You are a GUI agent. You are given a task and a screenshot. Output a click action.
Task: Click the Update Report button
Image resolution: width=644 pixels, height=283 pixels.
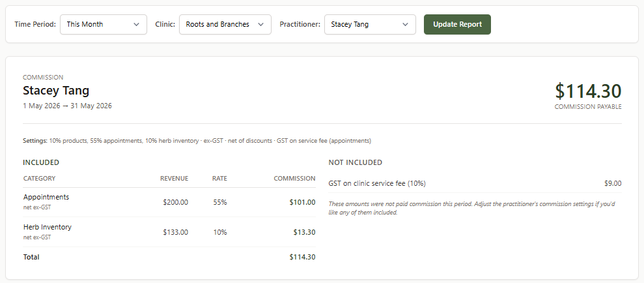[x=457, y=24]
